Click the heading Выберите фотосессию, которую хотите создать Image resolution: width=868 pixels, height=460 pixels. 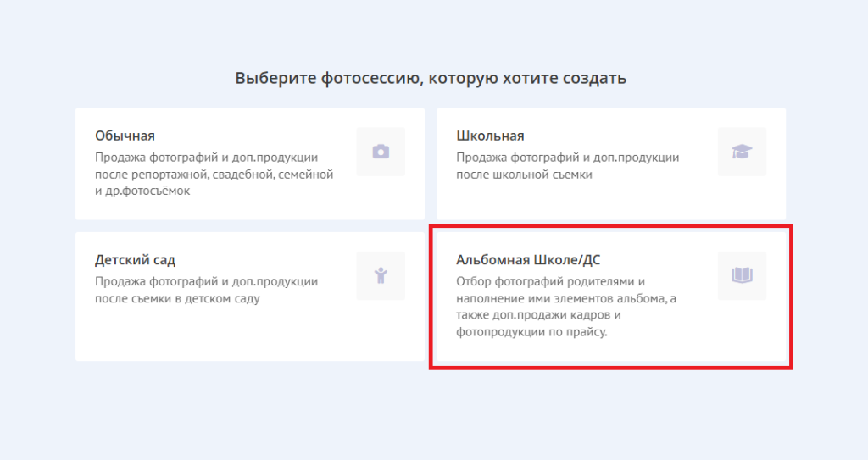click(x=431, y=79)
